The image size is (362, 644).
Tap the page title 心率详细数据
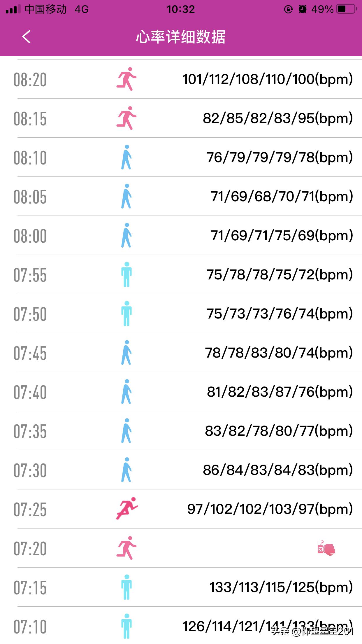181,37
